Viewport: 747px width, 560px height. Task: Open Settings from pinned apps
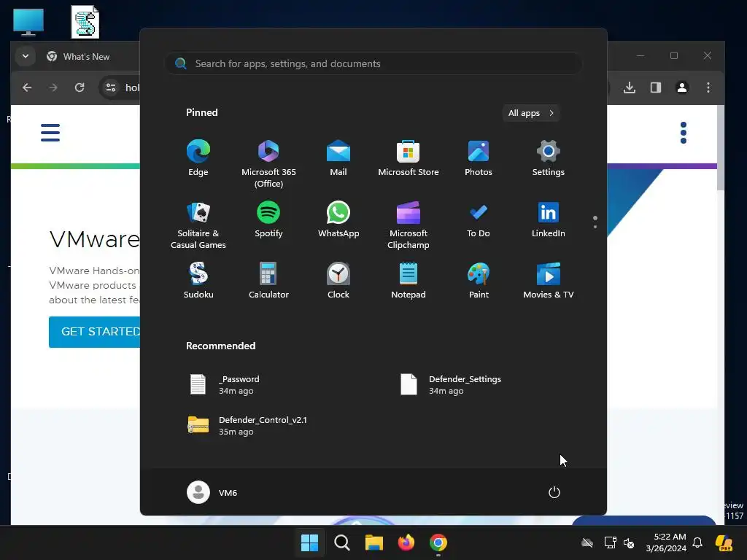pyautogui.click(x=549, y=158)
